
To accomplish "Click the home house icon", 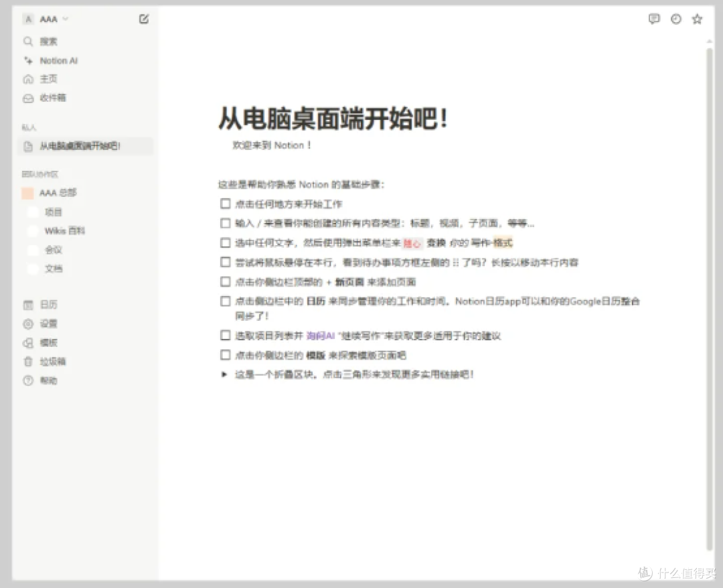I will pos(28,79).
